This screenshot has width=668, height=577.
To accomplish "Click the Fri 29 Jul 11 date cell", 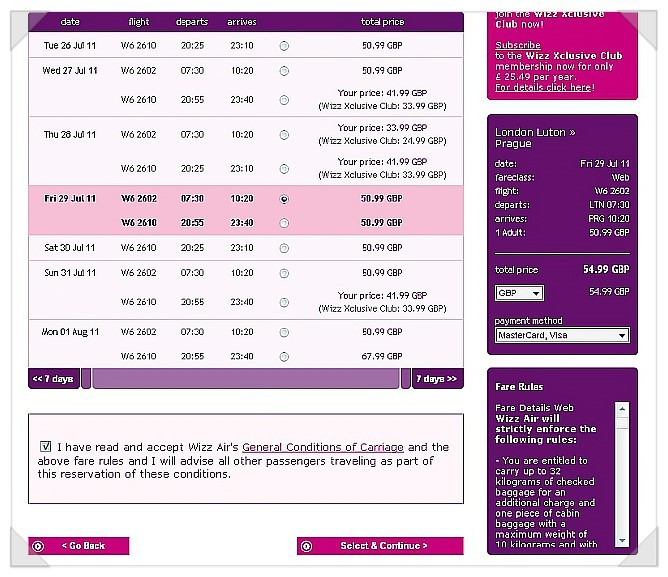I will click(x=70, y=199).
